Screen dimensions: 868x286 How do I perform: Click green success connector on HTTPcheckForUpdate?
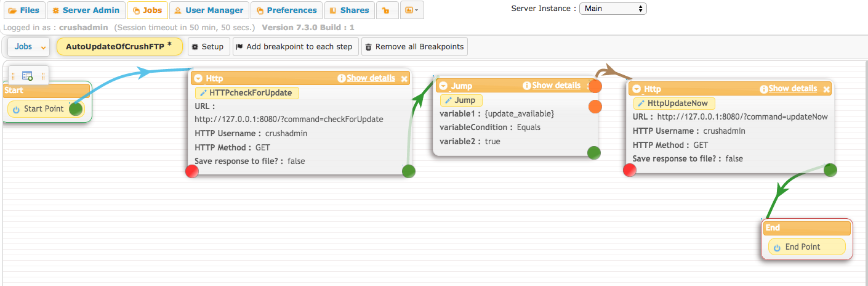pos(409,171)
